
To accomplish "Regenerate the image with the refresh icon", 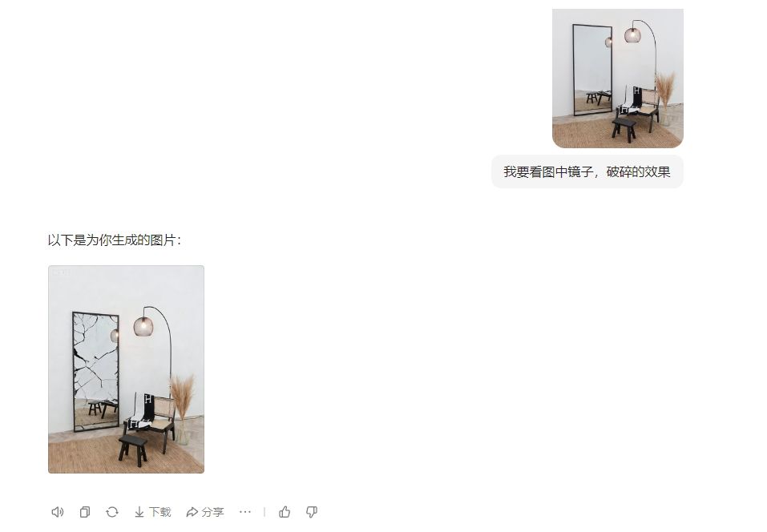I will point(112,512).
